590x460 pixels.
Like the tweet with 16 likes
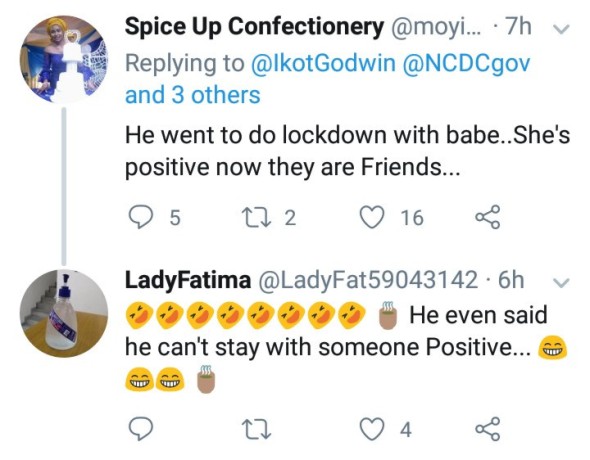[372, 217]
